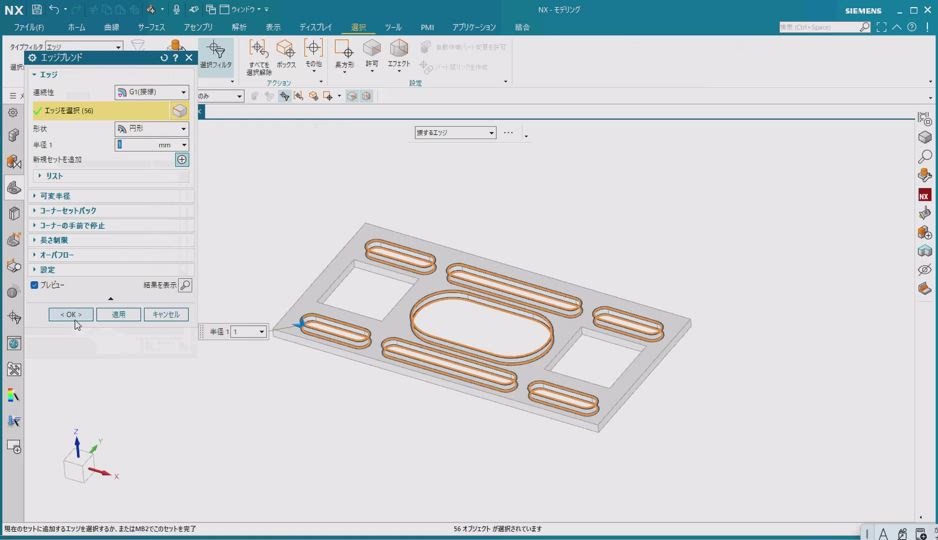Click the three-dots more options by 接するエッジ
The height and width of the screenshot is (540, 938).
(x=508, y=133)
